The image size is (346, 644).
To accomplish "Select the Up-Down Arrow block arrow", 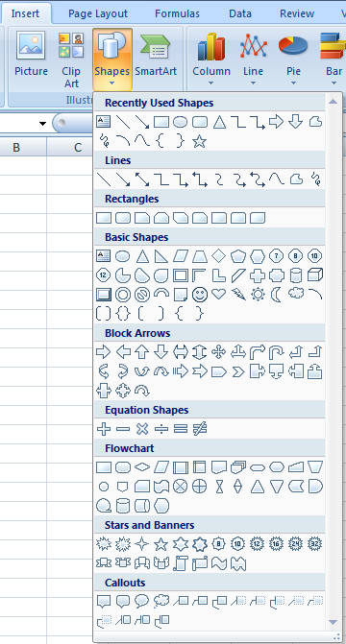I will [x=200, y=352].
